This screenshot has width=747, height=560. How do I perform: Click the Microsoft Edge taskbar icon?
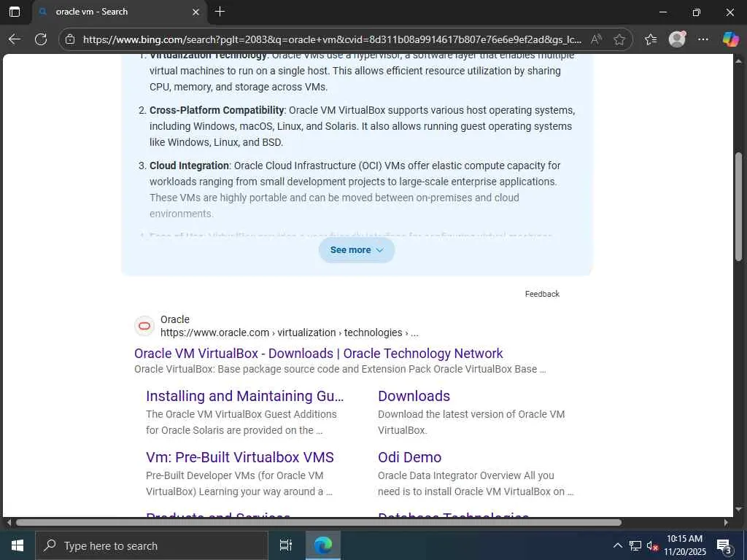tap(322, 545)
